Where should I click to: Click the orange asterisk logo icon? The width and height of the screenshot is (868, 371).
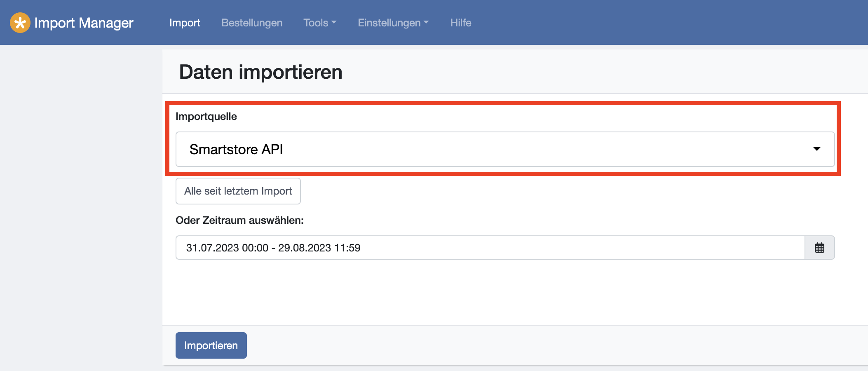[20, 23]
